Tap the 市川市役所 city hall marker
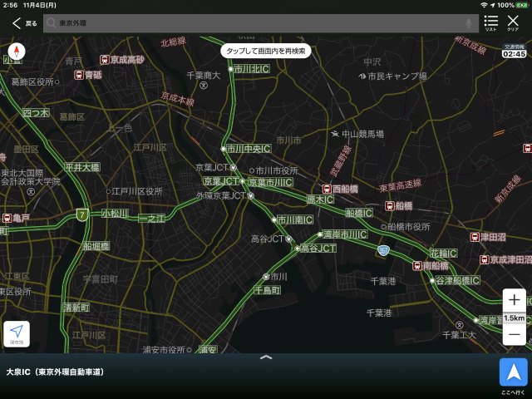Image resolution: width=532 pixels, height=399 pixels. (x=252, y=170)
